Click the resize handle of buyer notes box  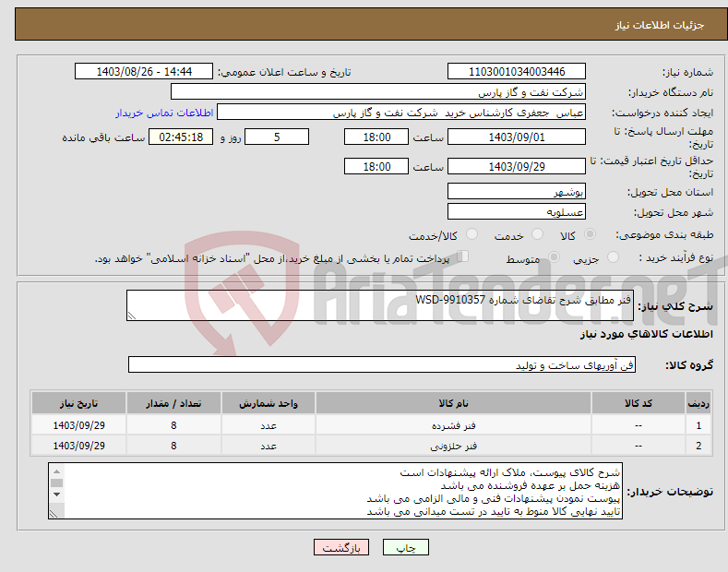click(x=54, y=514)
